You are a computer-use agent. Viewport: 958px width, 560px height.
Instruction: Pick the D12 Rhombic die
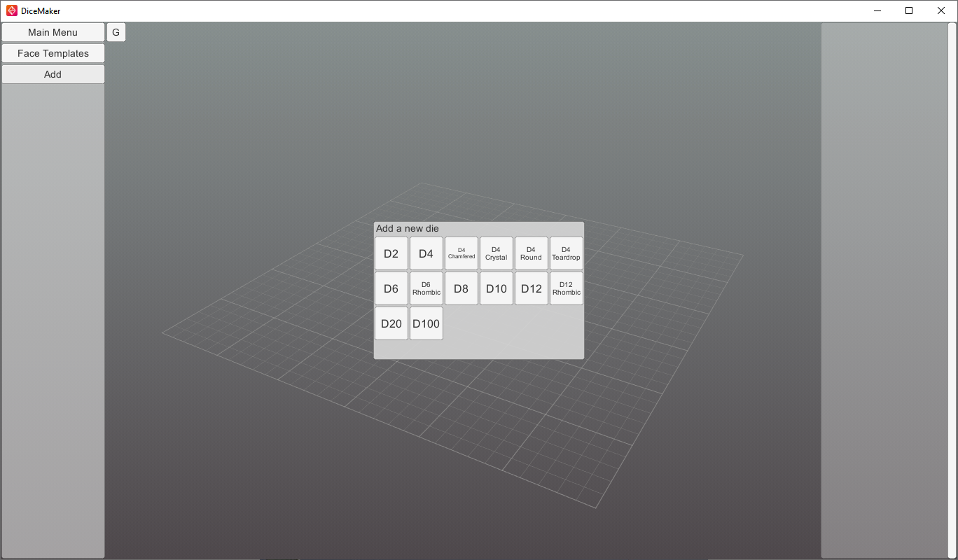[566, 288]
